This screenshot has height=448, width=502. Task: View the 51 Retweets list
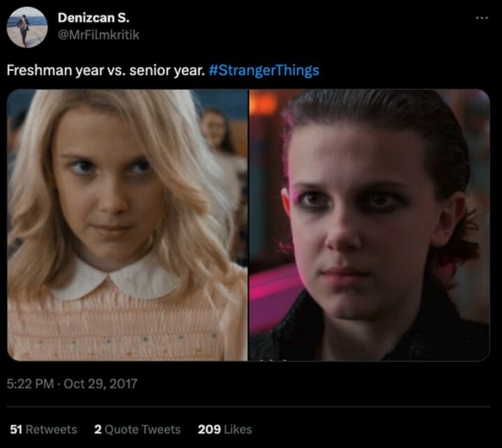pyautogui.click(x=43, y=429)
